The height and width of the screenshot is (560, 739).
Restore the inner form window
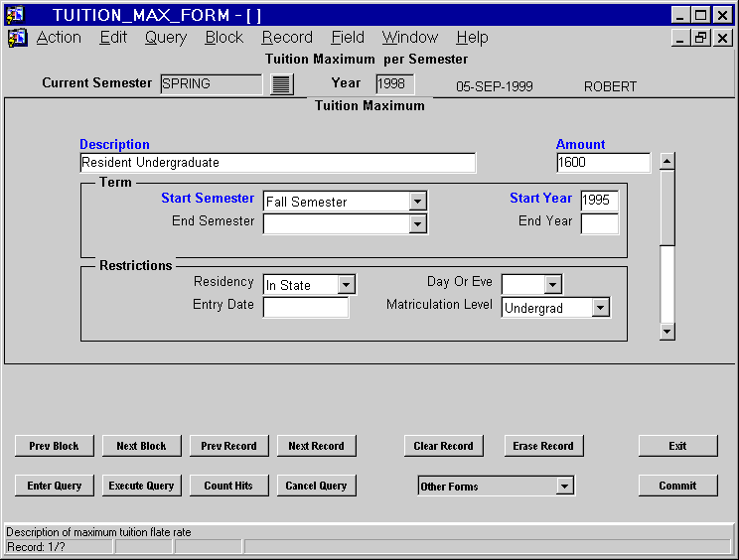(700, 38)
